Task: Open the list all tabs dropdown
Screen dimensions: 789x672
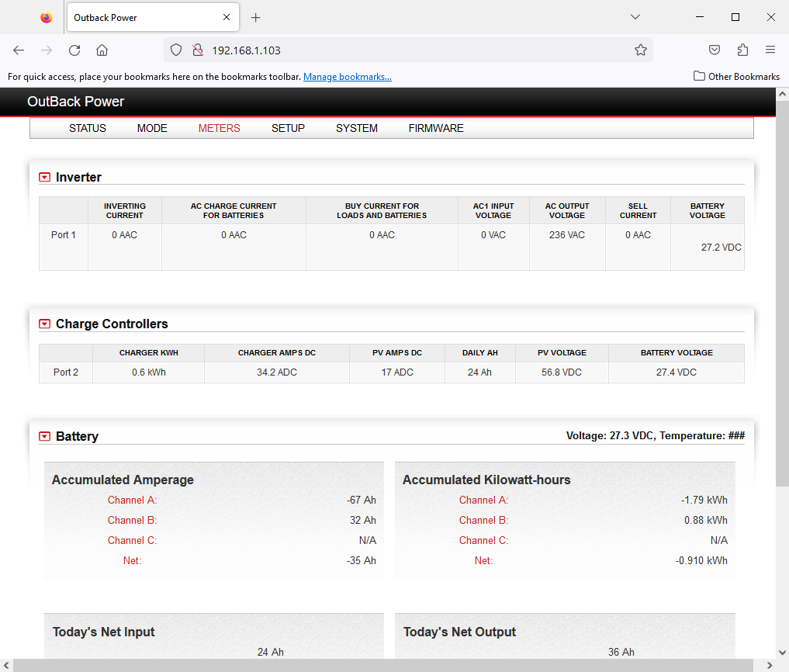Action: (635, 17)
